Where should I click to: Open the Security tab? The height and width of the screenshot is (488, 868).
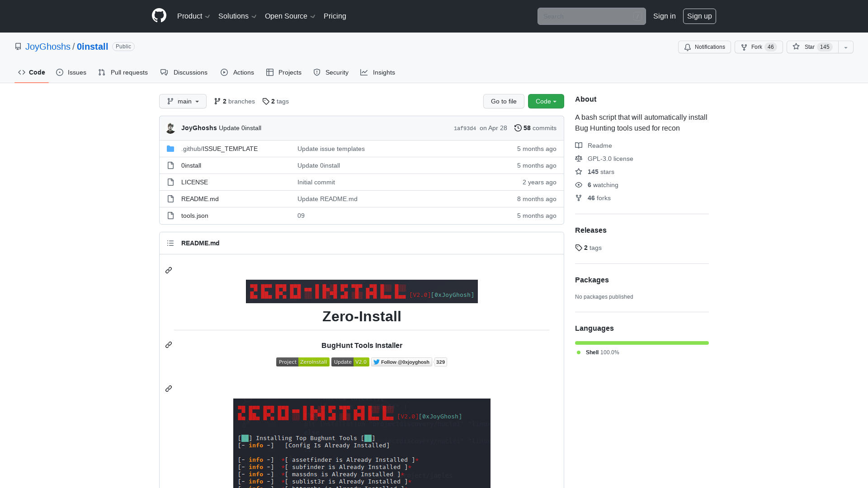pyautogui.click(x=331, y=72)
